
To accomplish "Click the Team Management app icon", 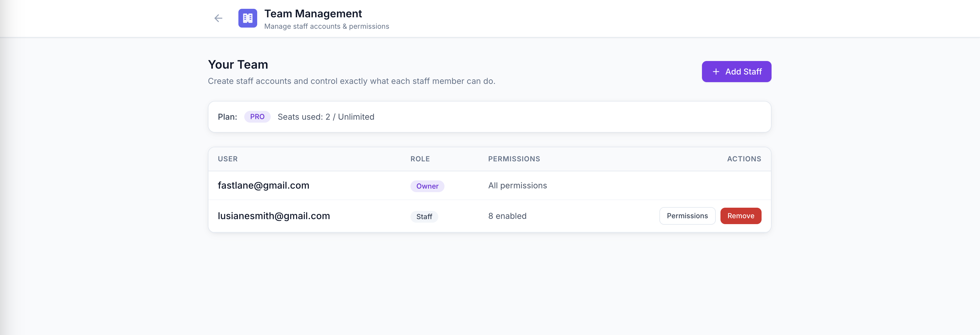I will pos(247,18).
